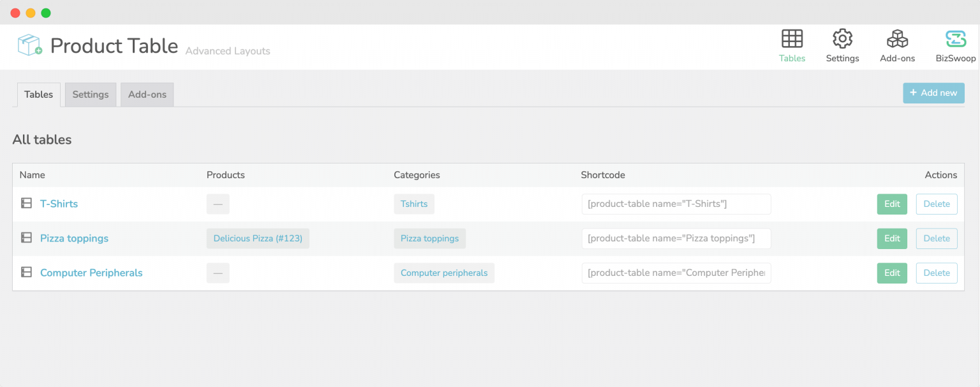
Task: Click the table icon beside T-Shirts
Action: (x=26, y=203)
